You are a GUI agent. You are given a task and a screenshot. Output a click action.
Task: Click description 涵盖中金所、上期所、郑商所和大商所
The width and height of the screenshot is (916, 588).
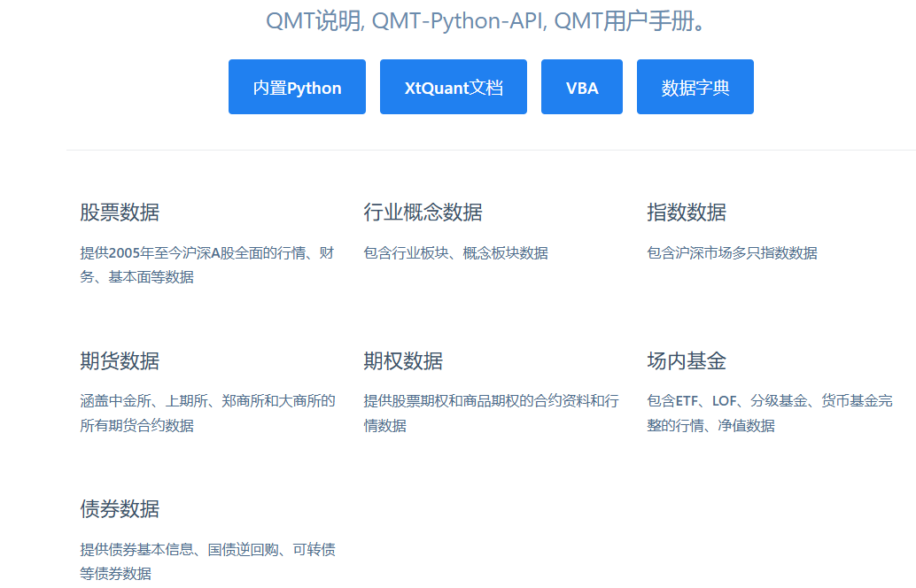tap(208, 414)
